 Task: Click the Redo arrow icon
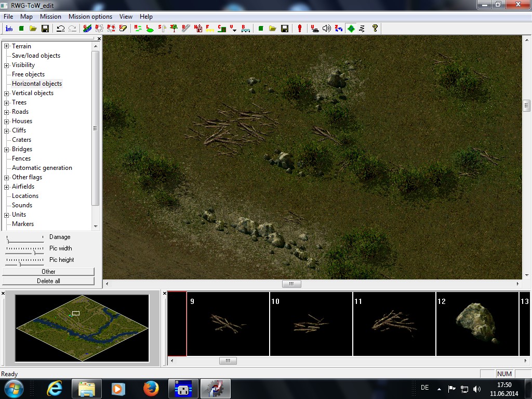pos(72,29)
